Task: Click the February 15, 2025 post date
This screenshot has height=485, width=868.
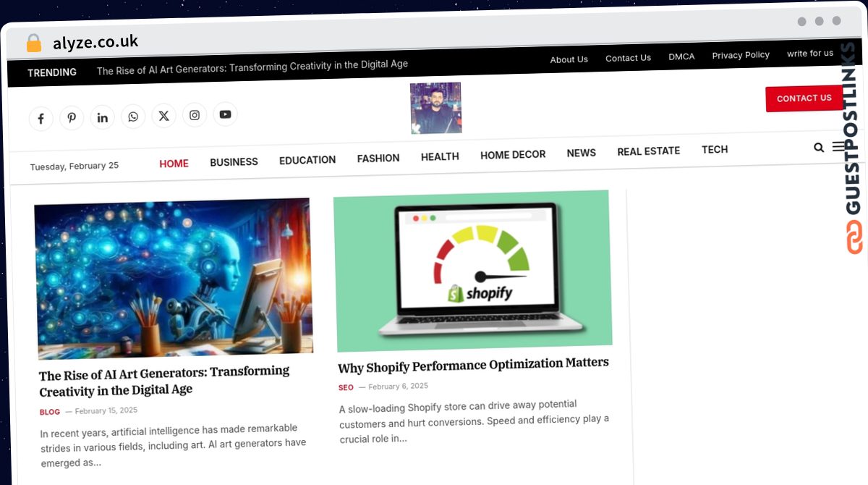Action: click(106, 410)
